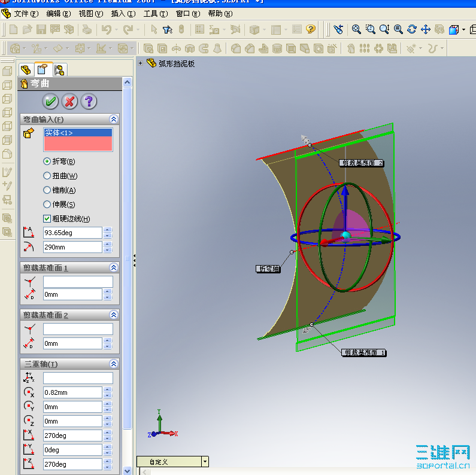The width and height of the screenshot is (476, 475).
Task: Click the Rotate View icon
Action: pyautogui.click(x=412, y=29)
